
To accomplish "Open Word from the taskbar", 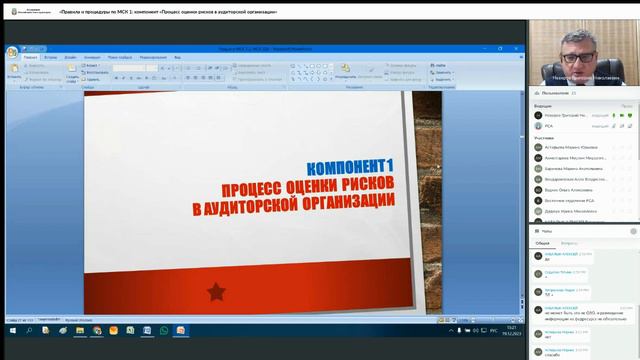I will click(x=147, y=331).
